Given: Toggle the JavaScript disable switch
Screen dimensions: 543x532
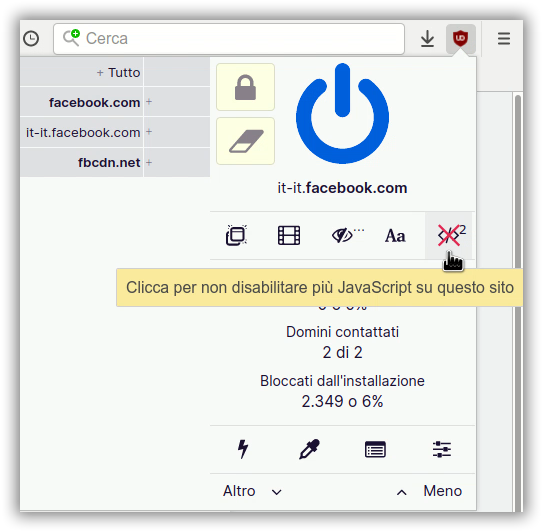Looking at the screenshot, I should 449,236.
